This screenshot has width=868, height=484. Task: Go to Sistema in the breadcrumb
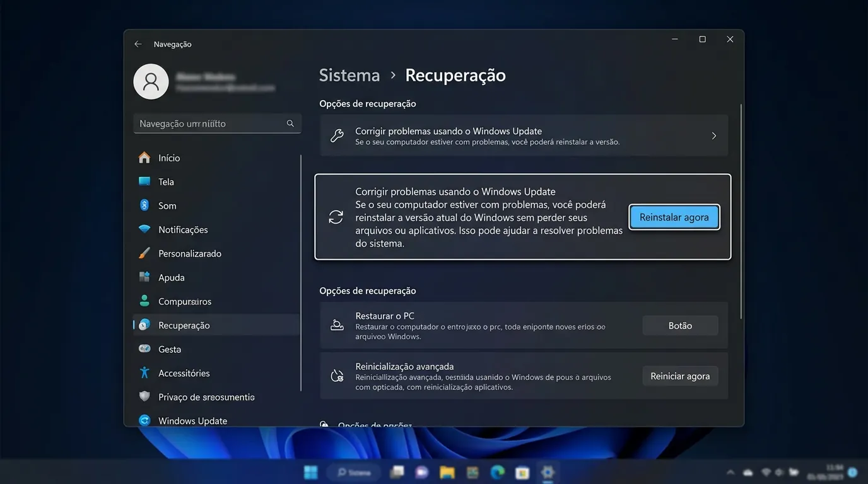pyautogui.click(x=349, y=76)
